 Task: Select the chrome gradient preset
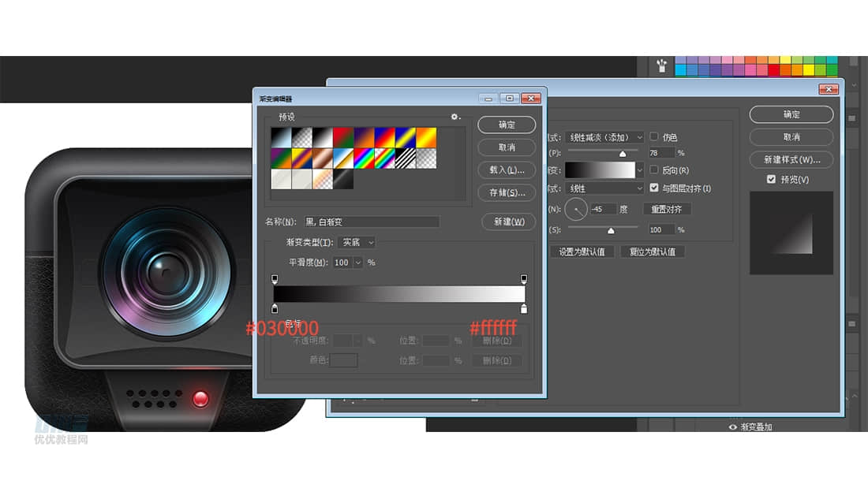point(343,158)
